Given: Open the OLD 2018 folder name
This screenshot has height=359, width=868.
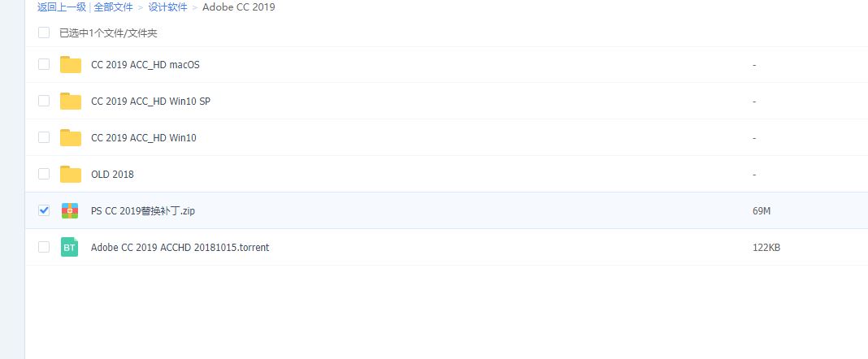Looking at the screenshot, I should [x=112, y=175].
